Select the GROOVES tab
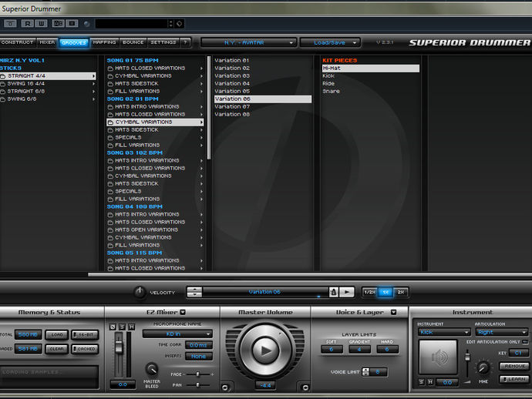The height and width of the screenshot is (399, 532). (x=74, y=42)
